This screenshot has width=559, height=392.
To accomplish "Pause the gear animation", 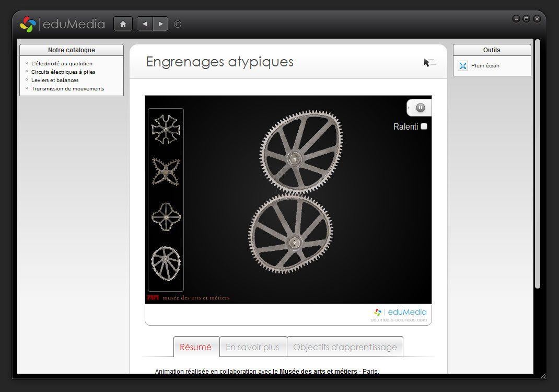I will coord(421,108).
